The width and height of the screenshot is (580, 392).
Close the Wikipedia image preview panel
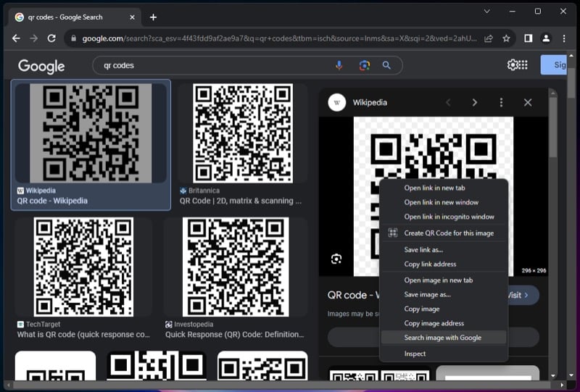[x=528, y=103]
